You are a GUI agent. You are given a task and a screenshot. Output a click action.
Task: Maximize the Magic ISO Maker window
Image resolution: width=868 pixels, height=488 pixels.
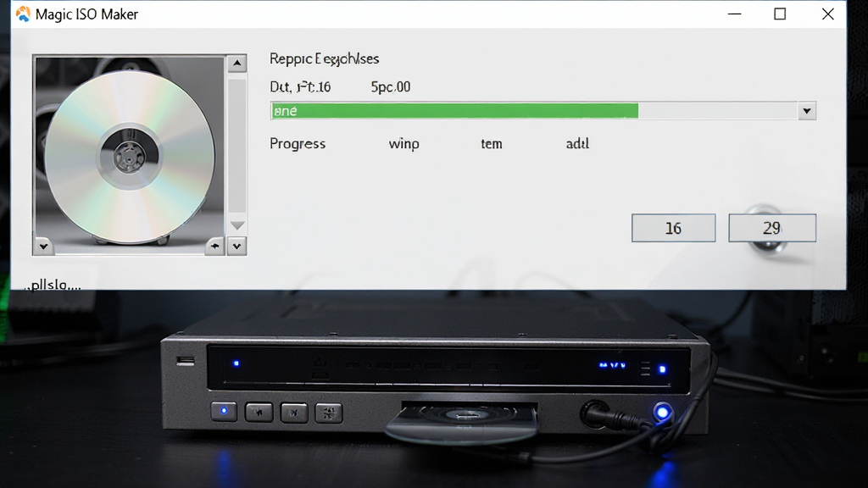pyautogui.click(x=780, y=14)
